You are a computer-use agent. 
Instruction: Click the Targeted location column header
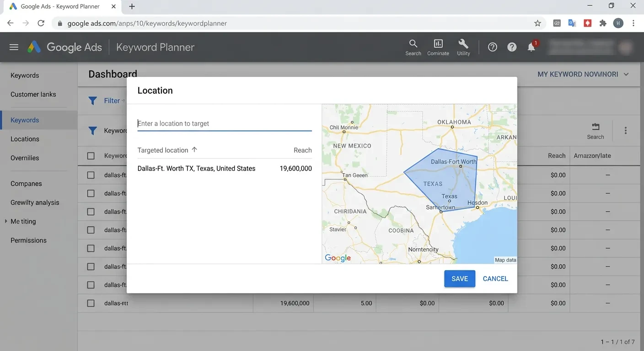point(163,150)
